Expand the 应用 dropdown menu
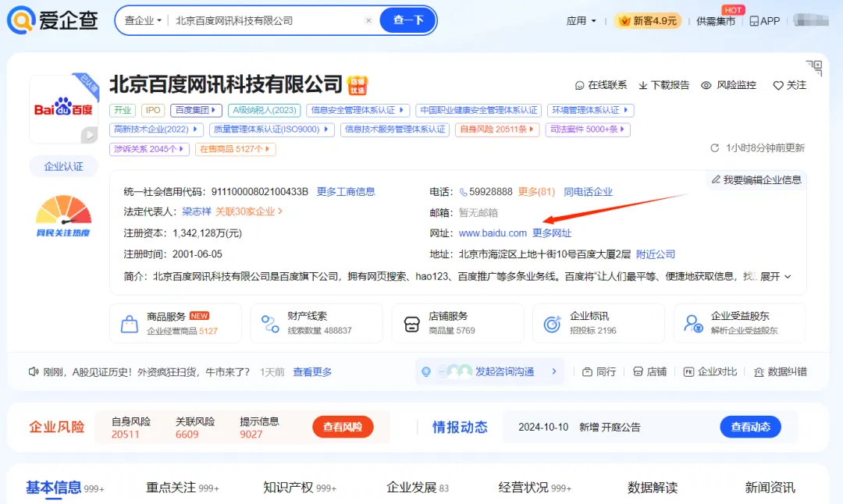The image size is (843, 504). [x=581, y=21]
